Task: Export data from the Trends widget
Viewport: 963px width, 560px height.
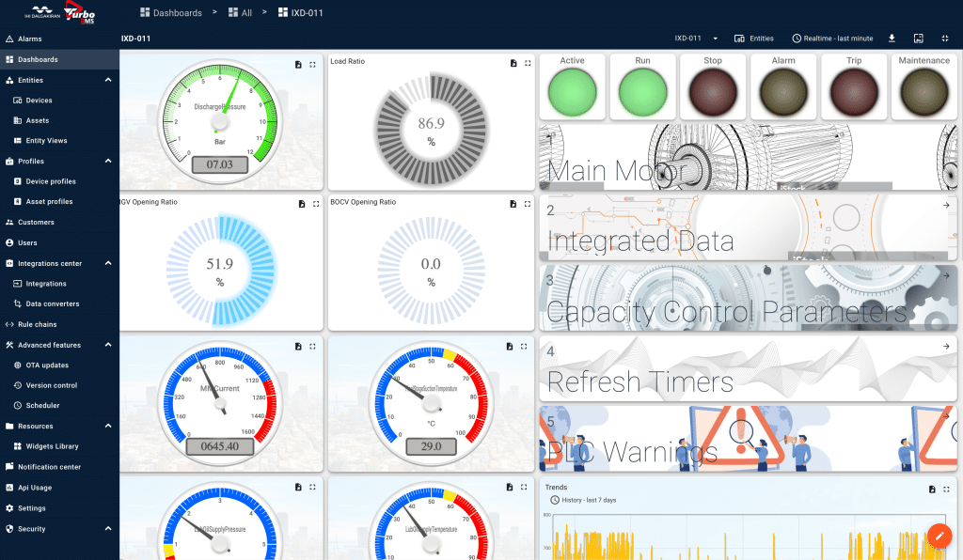Action: coord(932,490)
